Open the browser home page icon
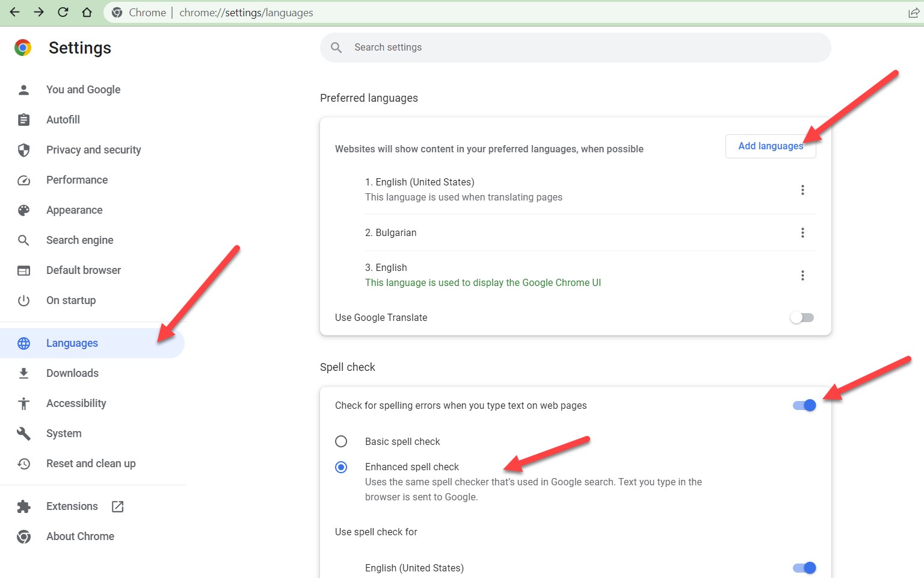 [x=87, y=12]
